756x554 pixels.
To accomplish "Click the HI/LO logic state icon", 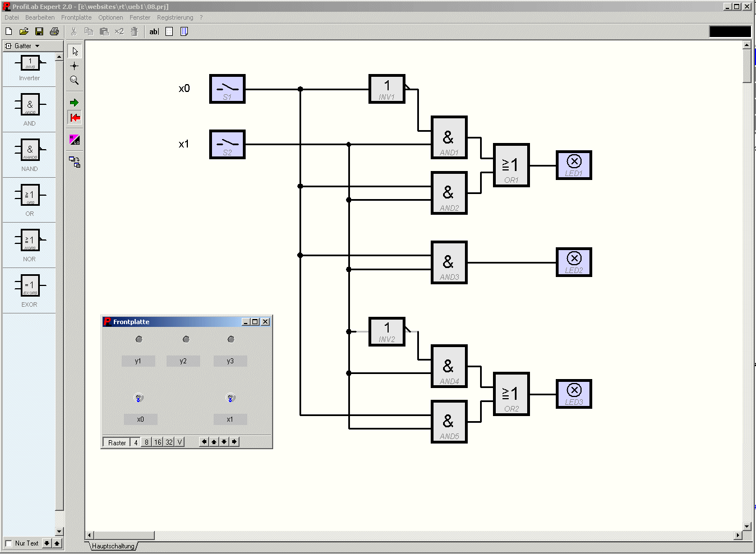I will click(75, 140).
